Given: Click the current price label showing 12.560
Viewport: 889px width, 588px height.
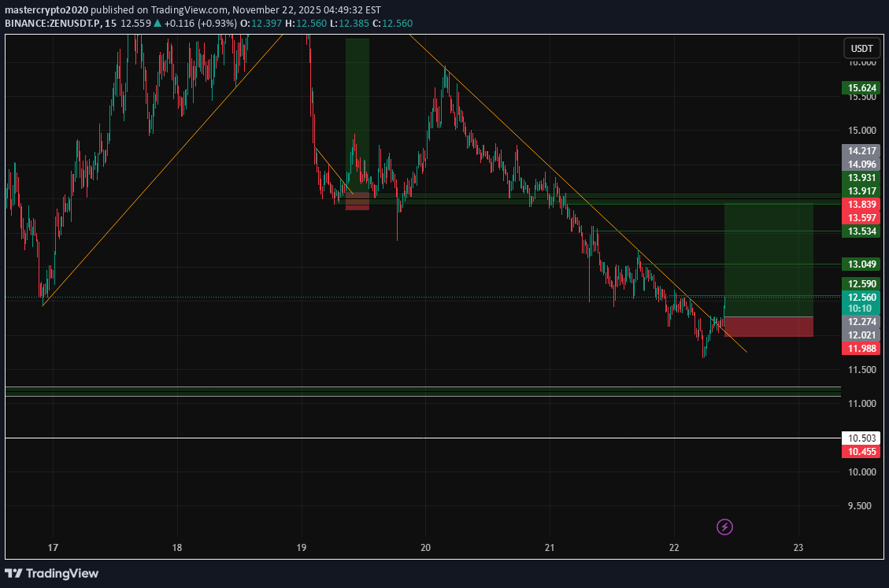Looking at the screenshot, I should pyautogui.click(x=861, y=297).
